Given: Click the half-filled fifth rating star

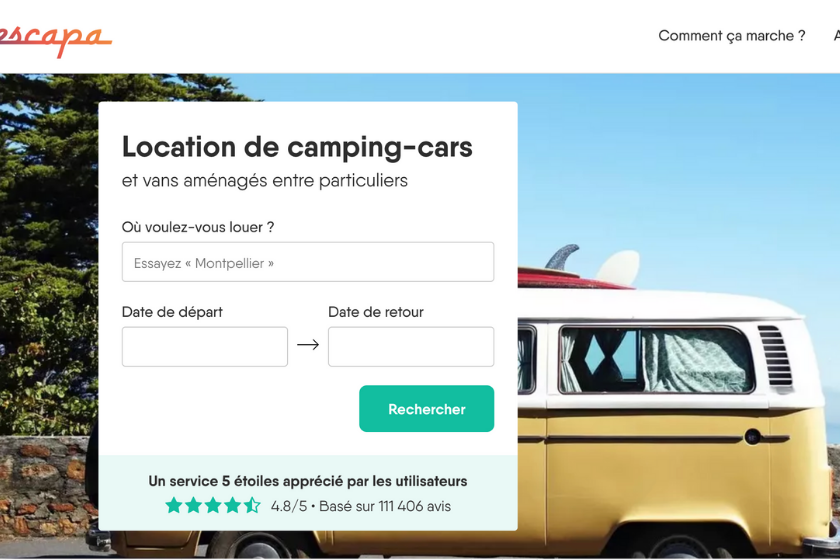Looking at the screenshot, I should click(252, 506).
